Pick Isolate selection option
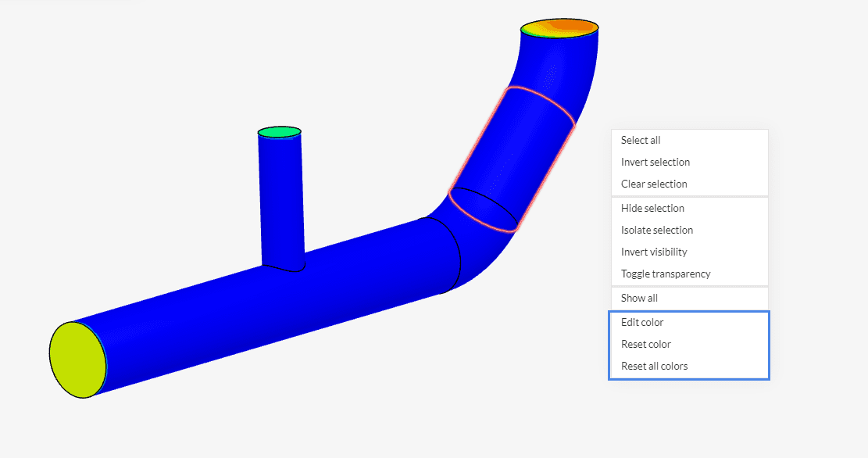This screenshot has width=868, height=458. click(657, 231)
